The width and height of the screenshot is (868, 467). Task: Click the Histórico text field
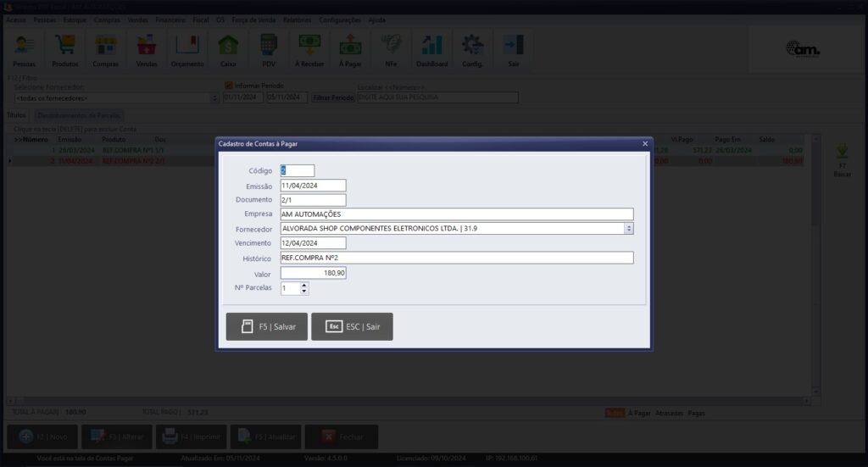(x=456, y=258)
